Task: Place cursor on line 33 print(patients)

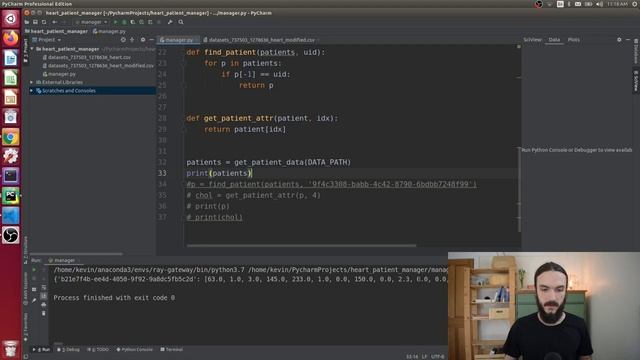Action: point(220,173)
